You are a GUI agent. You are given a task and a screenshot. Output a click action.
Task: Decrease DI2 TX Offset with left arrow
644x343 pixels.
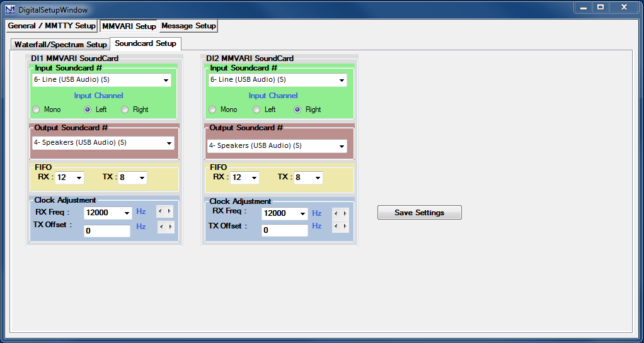coord(336,227)
